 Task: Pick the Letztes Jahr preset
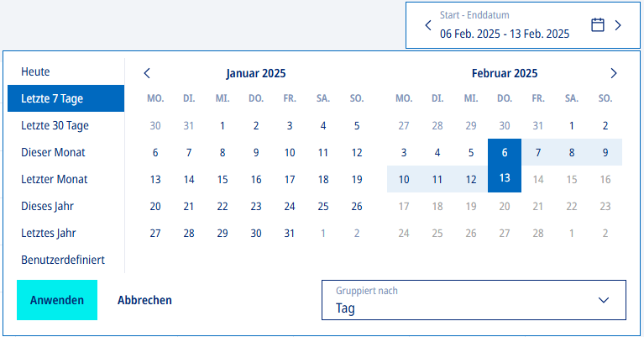pos(50,233)
